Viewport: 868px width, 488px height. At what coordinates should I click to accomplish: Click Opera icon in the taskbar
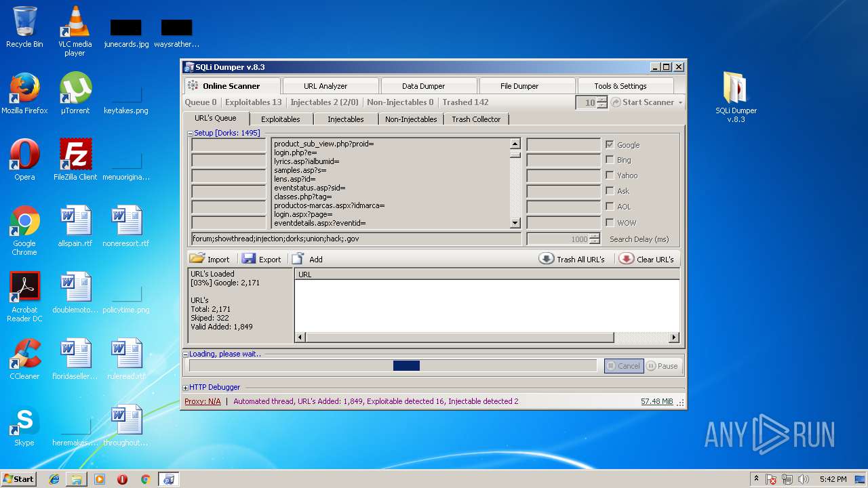(122, 479)
